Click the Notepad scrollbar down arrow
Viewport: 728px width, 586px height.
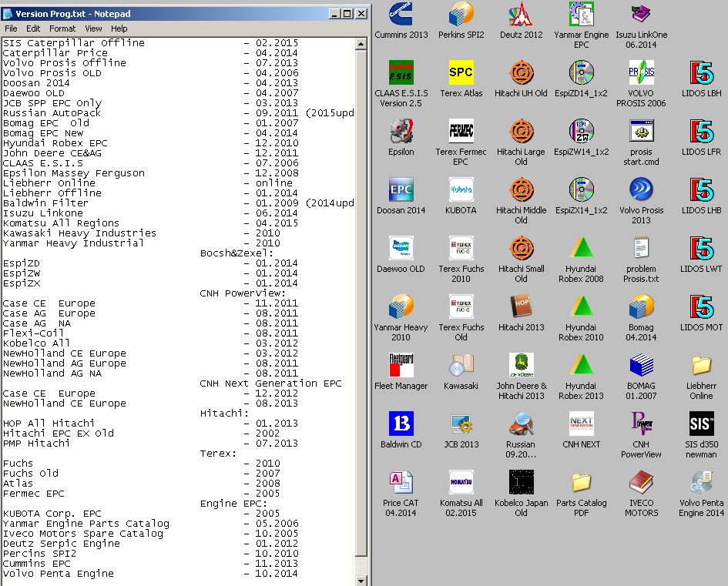click(362, 579)
